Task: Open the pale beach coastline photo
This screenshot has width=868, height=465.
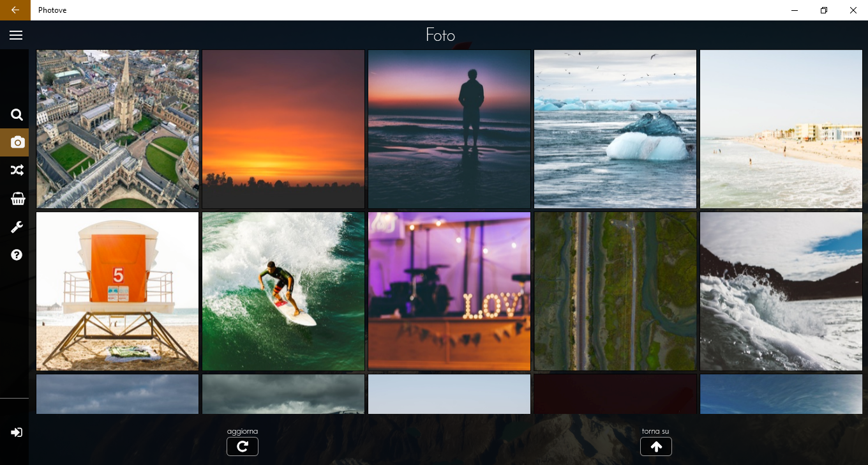Action: (x=781, y=129)
